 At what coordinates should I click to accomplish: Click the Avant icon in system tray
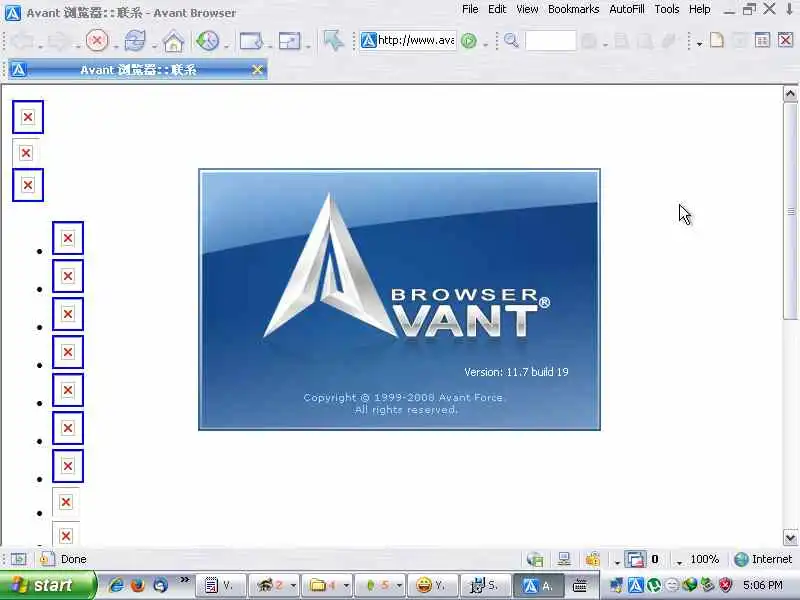coord(635,585)
